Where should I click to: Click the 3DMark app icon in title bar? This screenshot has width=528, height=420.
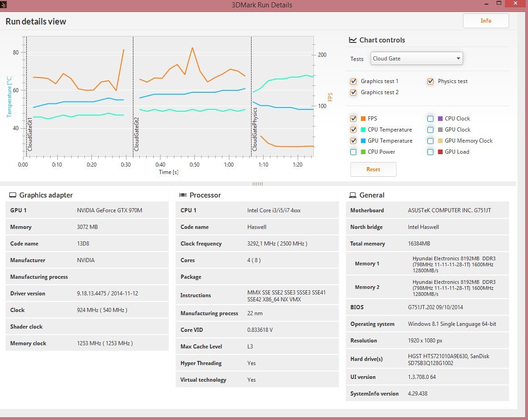3,4
